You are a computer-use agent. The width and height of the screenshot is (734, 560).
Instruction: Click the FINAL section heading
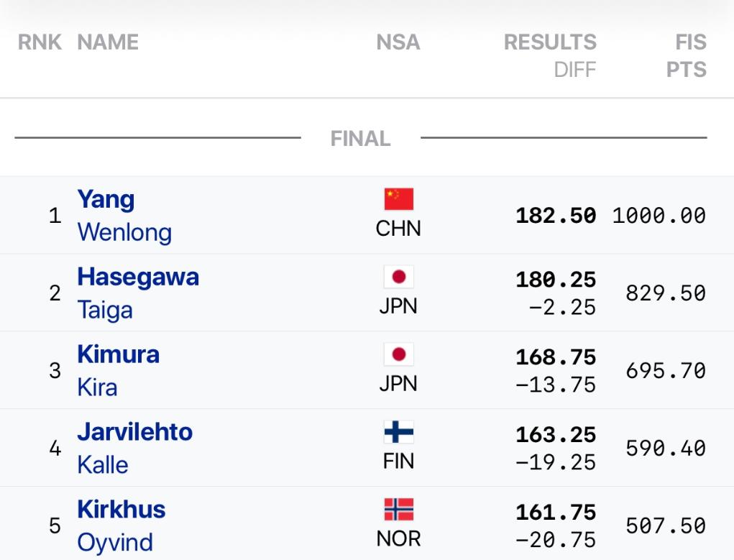360,139
